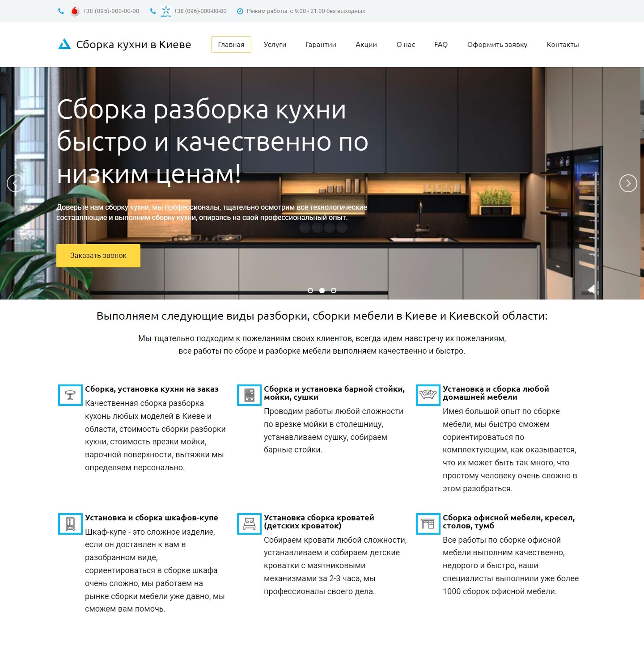
Task: Click the bed assembly service icon
Action: pyautogui.click(x=249, y=524)
